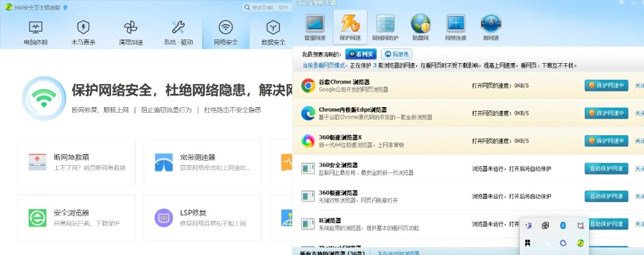644x255 pixels.
Task: Open the LSP修复 tool
Action: [202, 217]
